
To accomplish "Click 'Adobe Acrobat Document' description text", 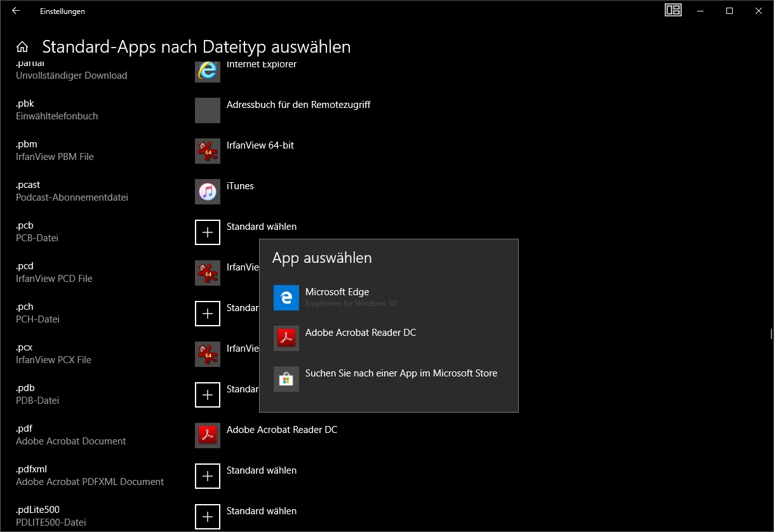I will click(71, 441).
